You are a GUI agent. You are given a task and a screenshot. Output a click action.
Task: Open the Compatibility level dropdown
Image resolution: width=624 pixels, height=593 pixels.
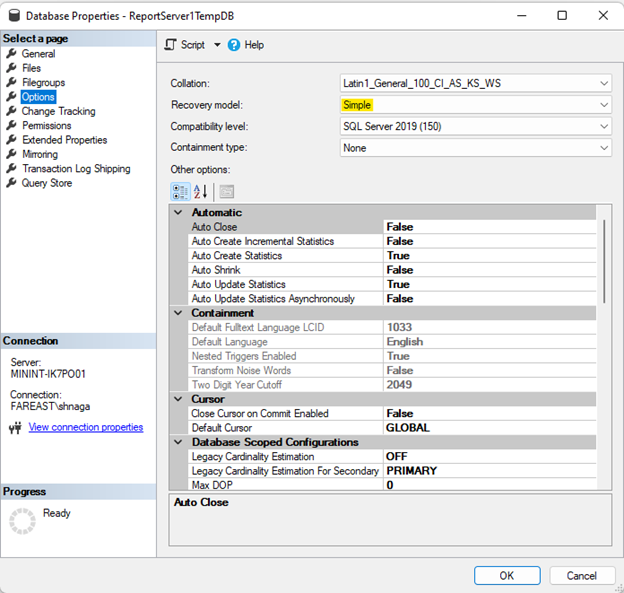tap(604, 126)
